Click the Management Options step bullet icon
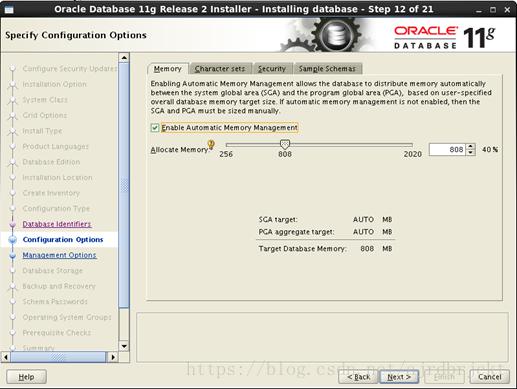Screen dimensions: 517x389 [13, 255]
